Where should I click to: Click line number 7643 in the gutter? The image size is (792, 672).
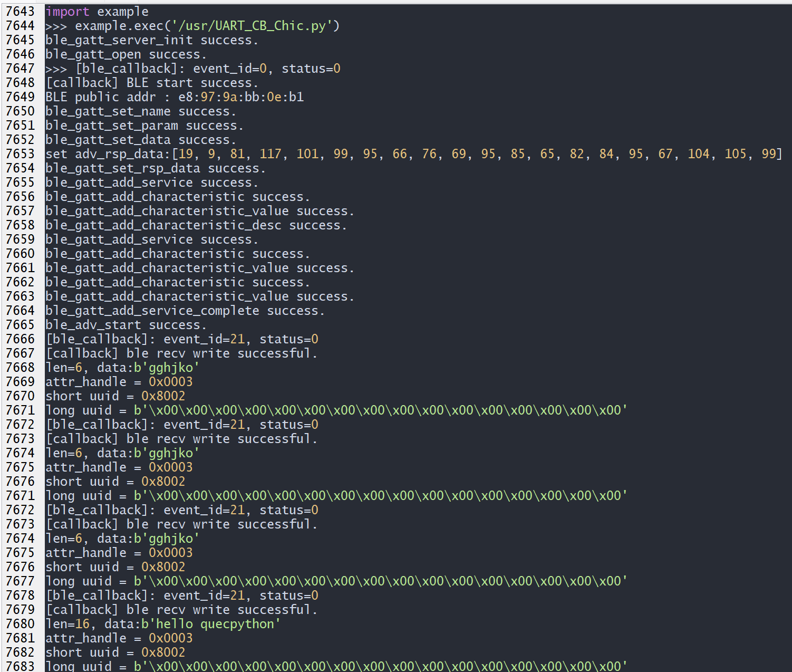pos(20,12)
